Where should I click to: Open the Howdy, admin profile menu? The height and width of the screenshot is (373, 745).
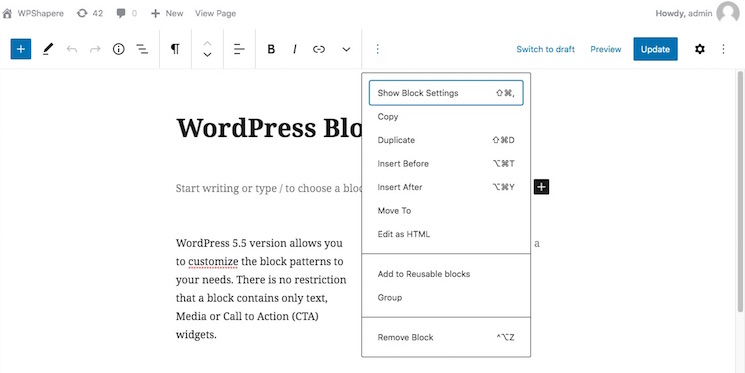click(684, 13)
